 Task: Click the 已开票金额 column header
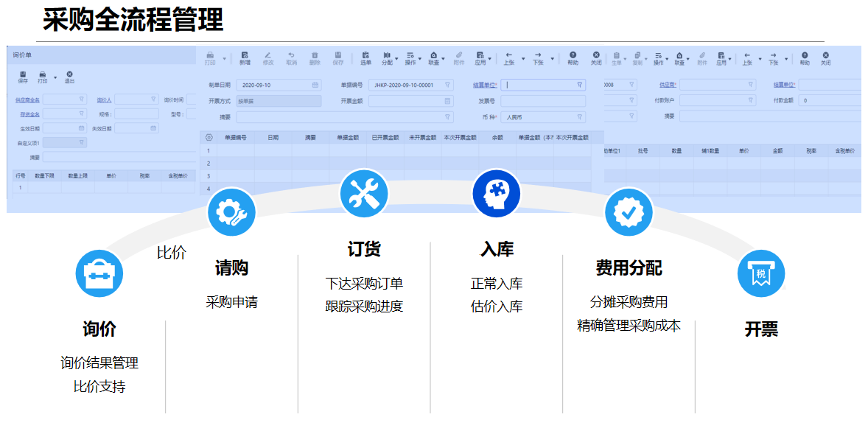coord(385,137)
